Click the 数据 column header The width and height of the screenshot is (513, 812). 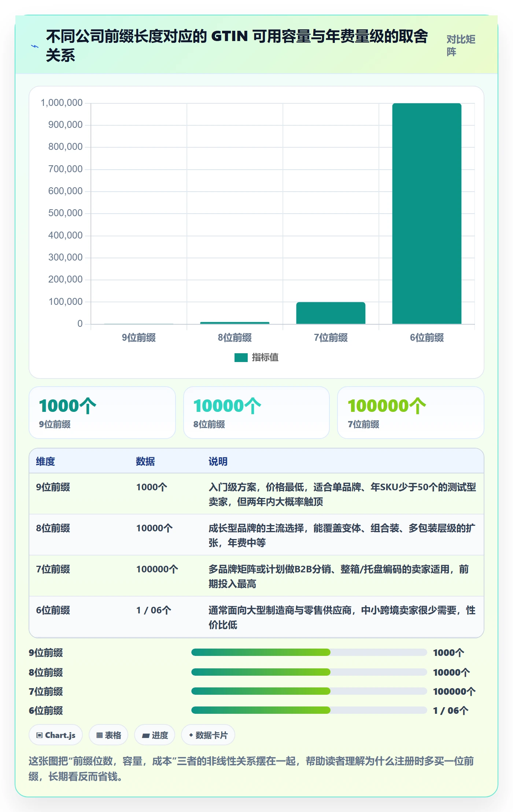(x=145, y=461)
